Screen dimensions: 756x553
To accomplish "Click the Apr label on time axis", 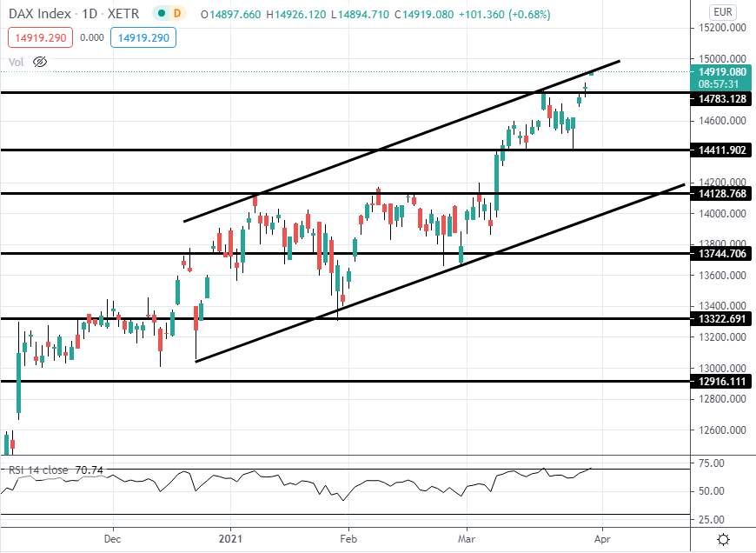I will (x=602, y=538).
